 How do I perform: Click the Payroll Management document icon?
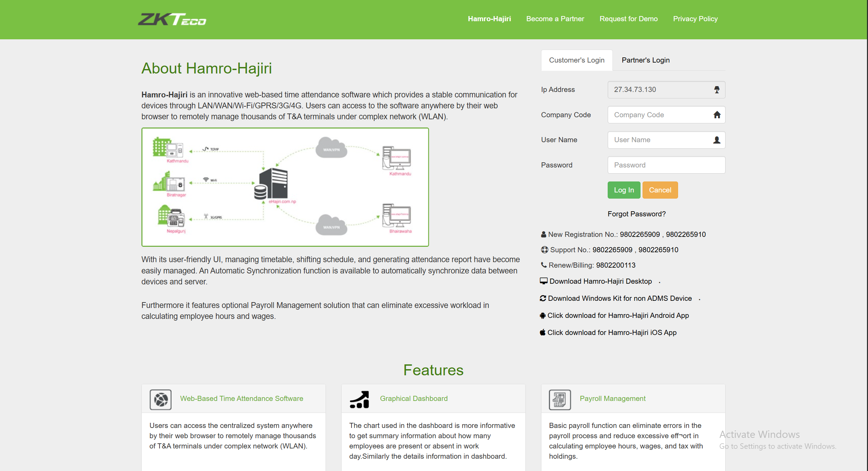pos(560,399)
